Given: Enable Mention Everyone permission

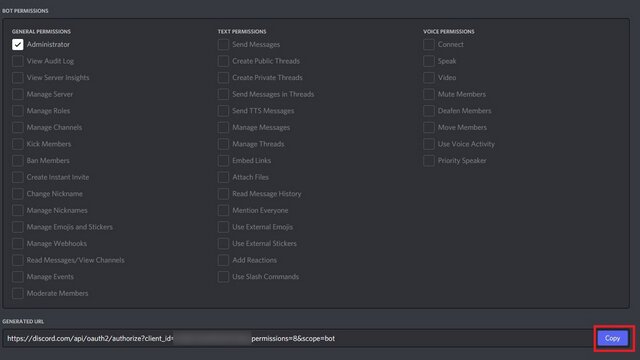Looking at the screenshot, I should click(x=223, y=211).
